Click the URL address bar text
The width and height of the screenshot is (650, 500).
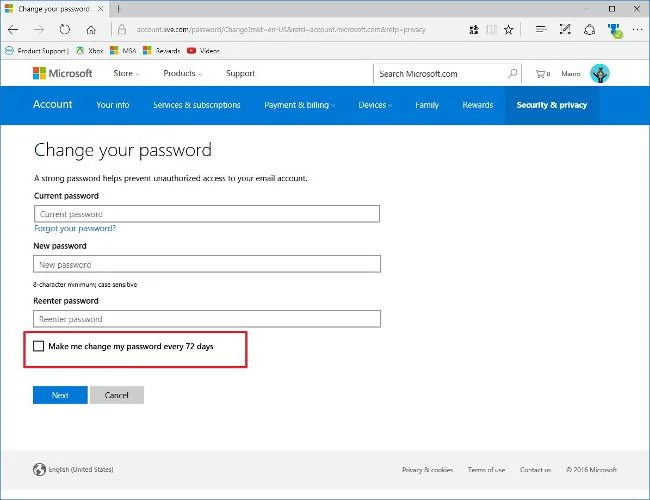click(281, 29)
